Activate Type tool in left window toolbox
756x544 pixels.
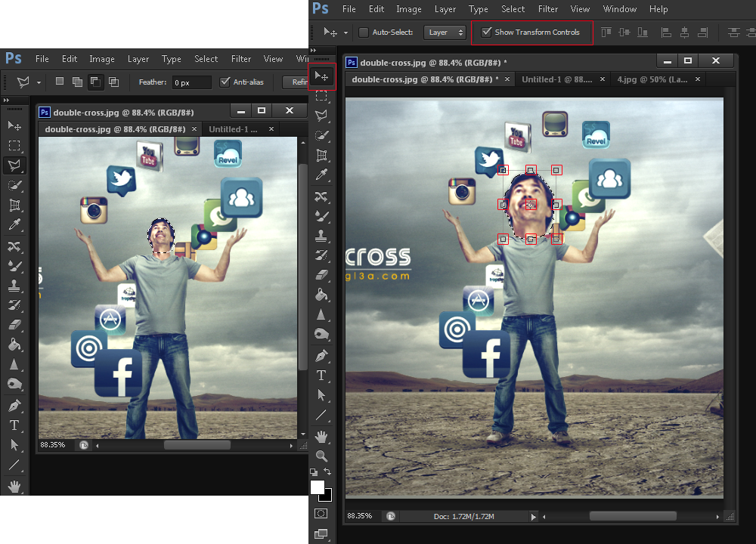pos(14,425)
